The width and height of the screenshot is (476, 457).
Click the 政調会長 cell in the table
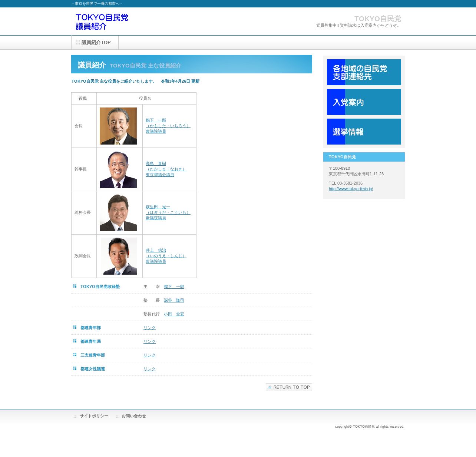coord(84,256)
